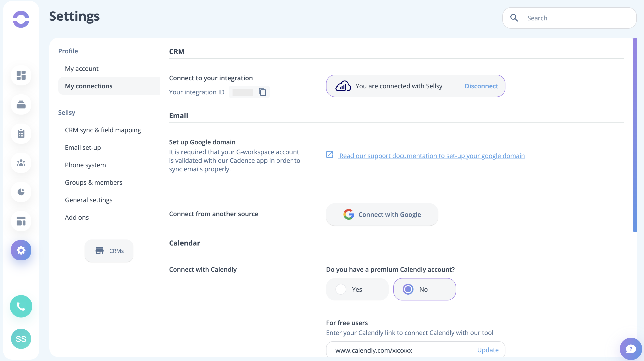Open My connections settings
This screenshot has height=361, width=644.
109,86
